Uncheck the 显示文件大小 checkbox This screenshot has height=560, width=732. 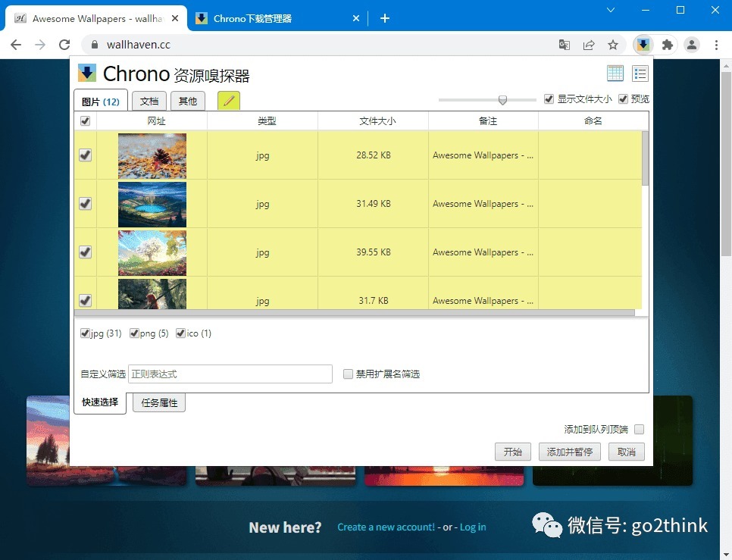coord(549,99)
